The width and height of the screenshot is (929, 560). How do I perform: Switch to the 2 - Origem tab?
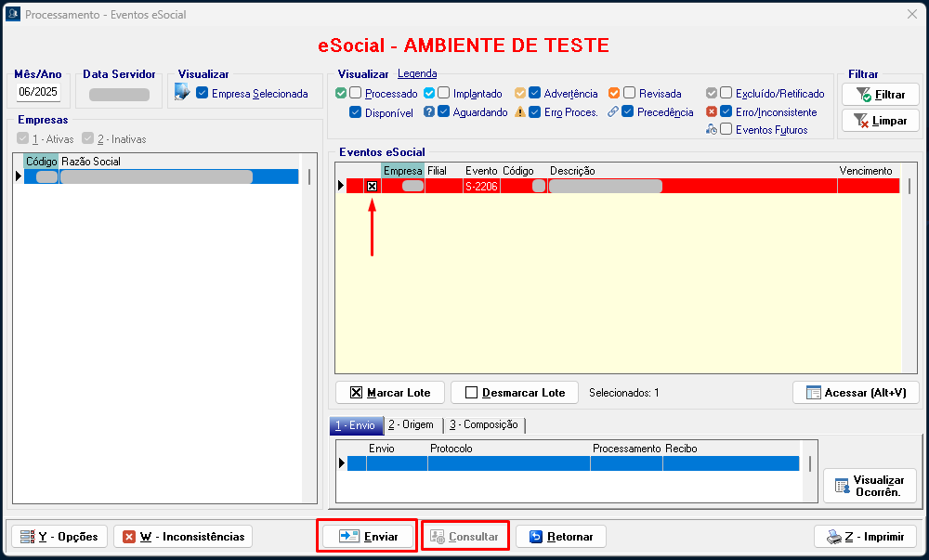point(411,424)
